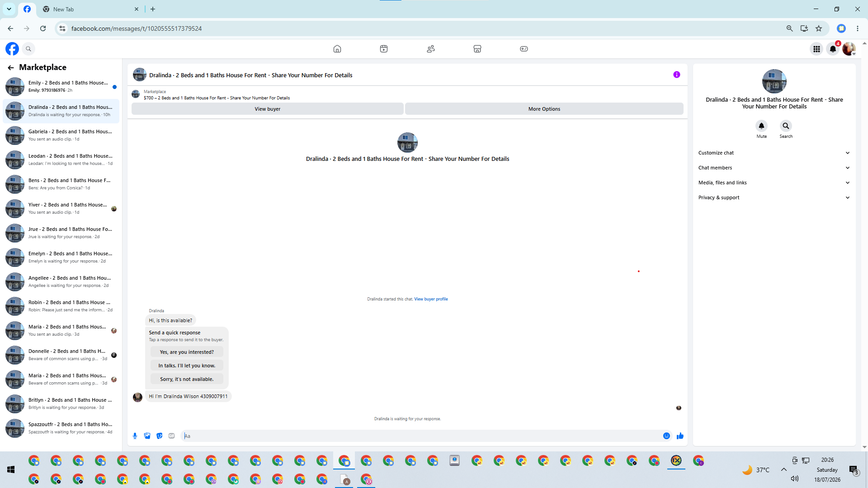This screenshot has width=868, height=488.
Task: Open Leodan conversation in chat list
Action: tap(61, 160)
